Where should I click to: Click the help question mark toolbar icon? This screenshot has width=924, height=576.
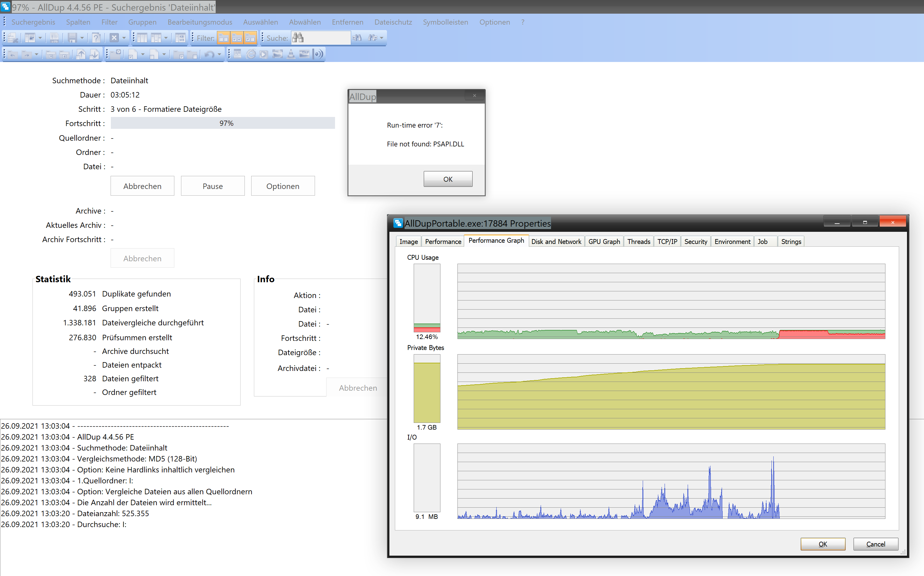tap(96, 38)
